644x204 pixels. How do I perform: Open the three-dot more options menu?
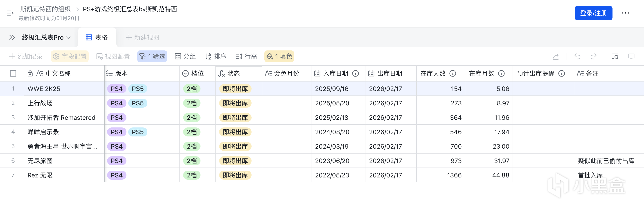(625, 13)
